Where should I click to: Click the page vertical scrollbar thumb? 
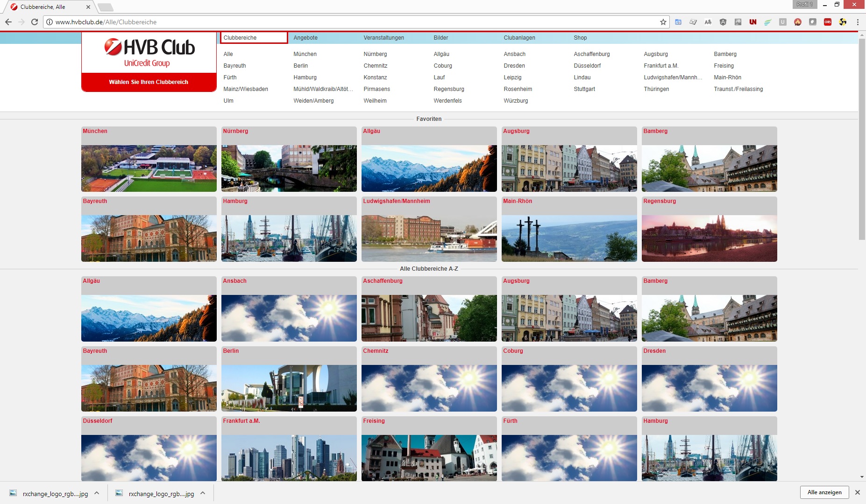point(862,140)
